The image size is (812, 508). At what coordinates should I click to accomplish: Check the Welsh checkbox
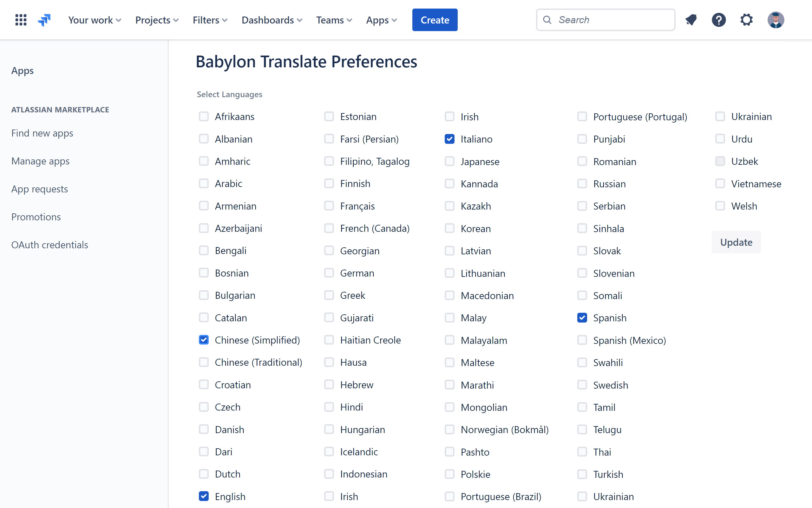[720, 206]
